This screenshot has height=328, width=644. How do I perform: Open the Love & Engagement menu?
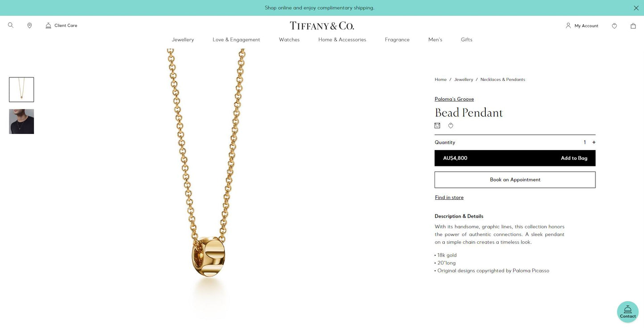coord(236,40)
